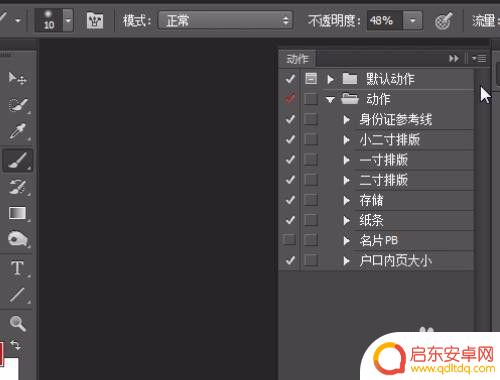Open the tool preset picker arrow
The image size is (500, 380).
coord(18,21)
